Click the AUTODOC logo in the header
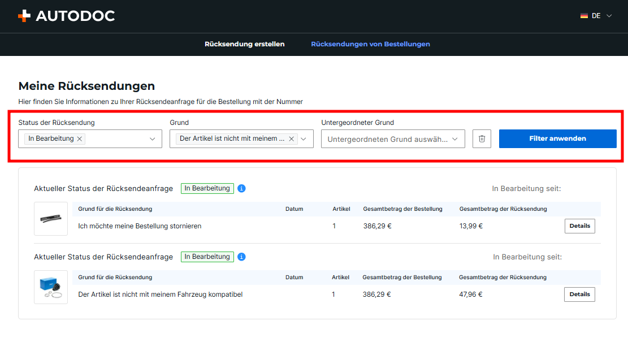 click(x=66, y=16)
